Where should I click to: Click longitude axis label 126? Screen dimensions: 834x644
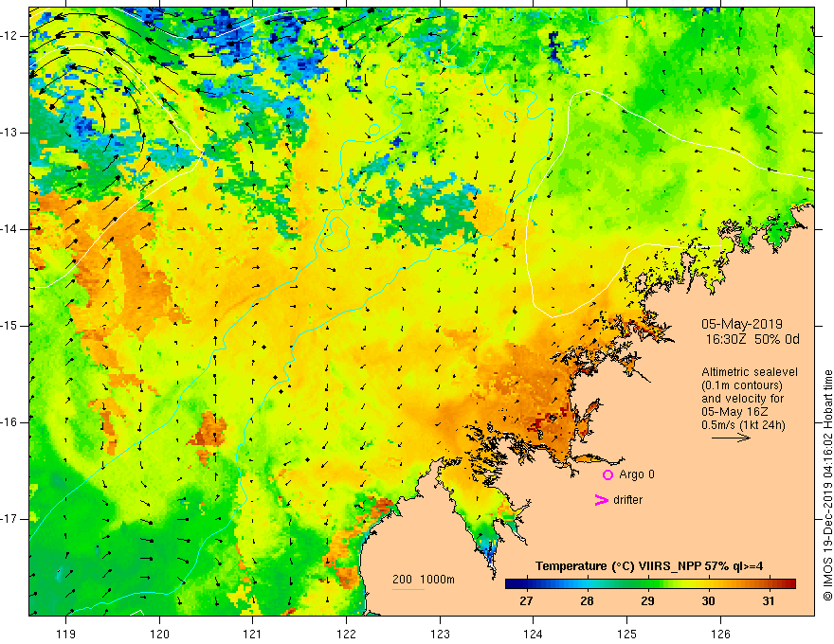tap(720, 634)
